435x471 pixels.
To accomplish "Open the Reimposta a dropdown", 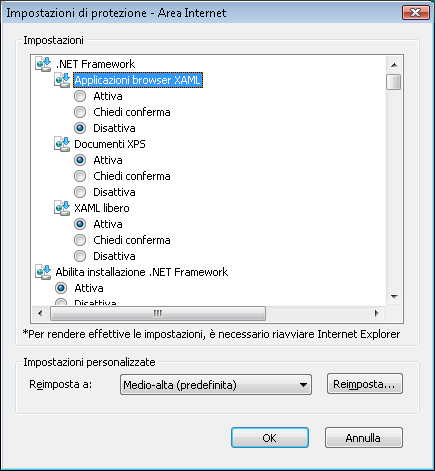I will click(216, 385).
